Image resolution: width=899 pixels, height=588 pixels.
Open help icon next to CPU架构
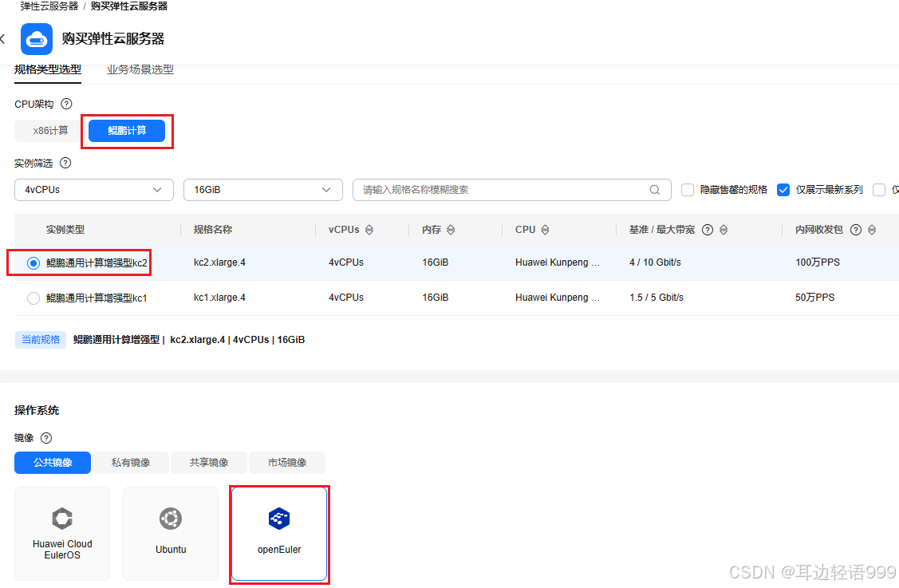66,104
